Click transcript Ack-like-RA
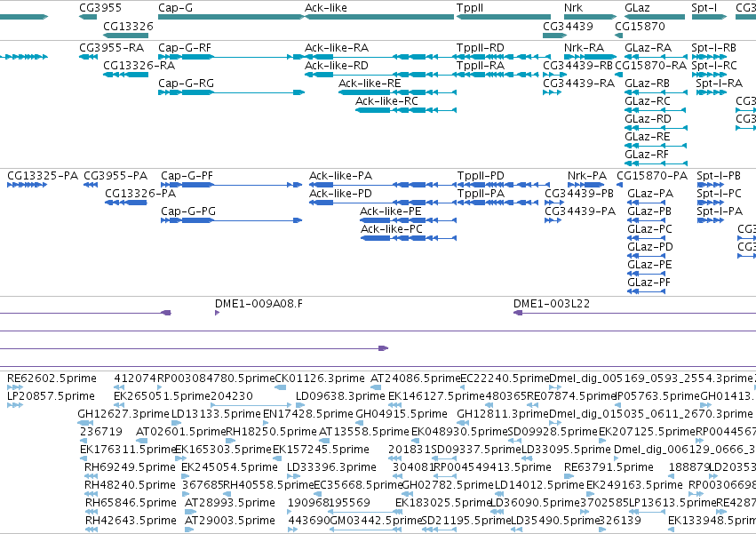This screenshot has height=534, width=756. click(x=337, y=48)
